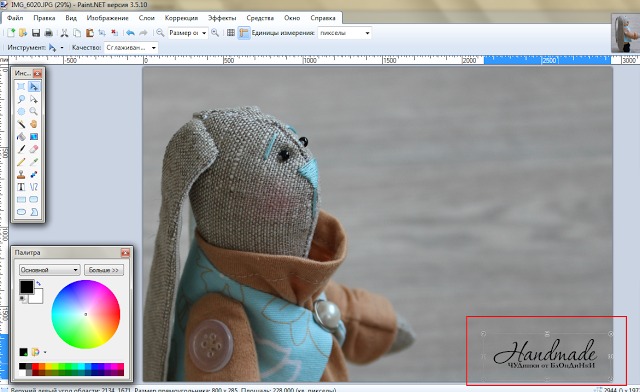The height and width of the screenshot is (392, 640).
Task: Click the open image thumbnail at top right
Action: click(x=625, y=33)
